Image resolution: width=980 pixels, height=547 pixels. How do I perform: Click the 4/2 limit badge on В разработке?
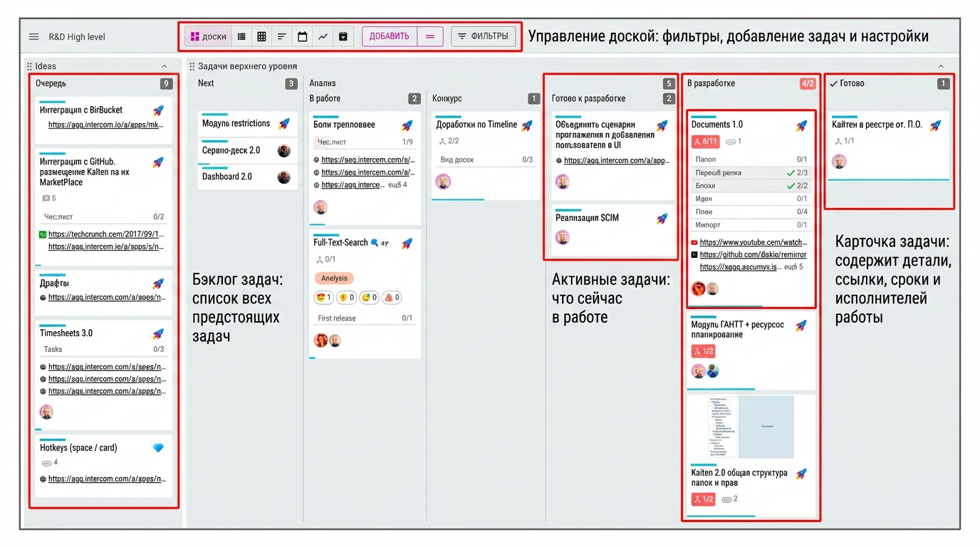pos(808,83)
